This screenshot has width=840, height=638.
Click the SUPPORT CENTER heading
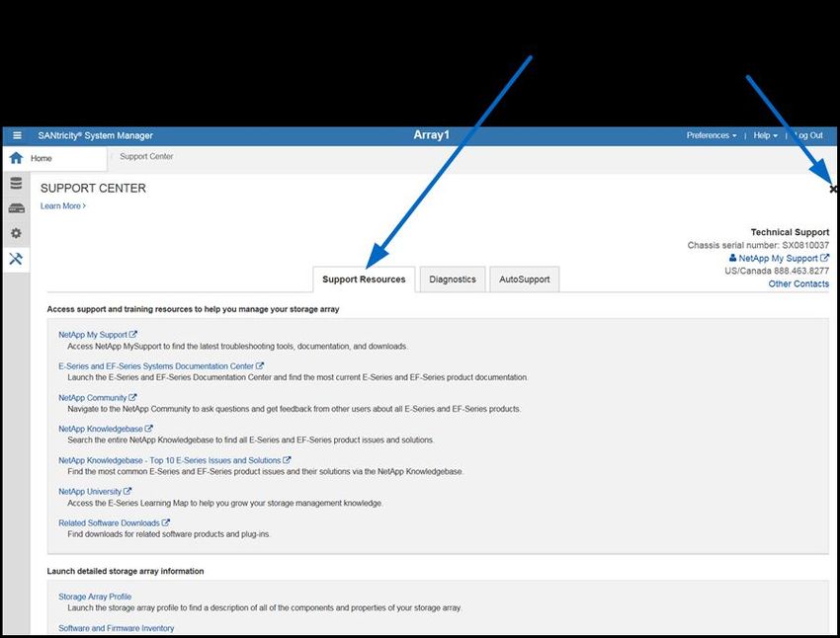(93, 189)
